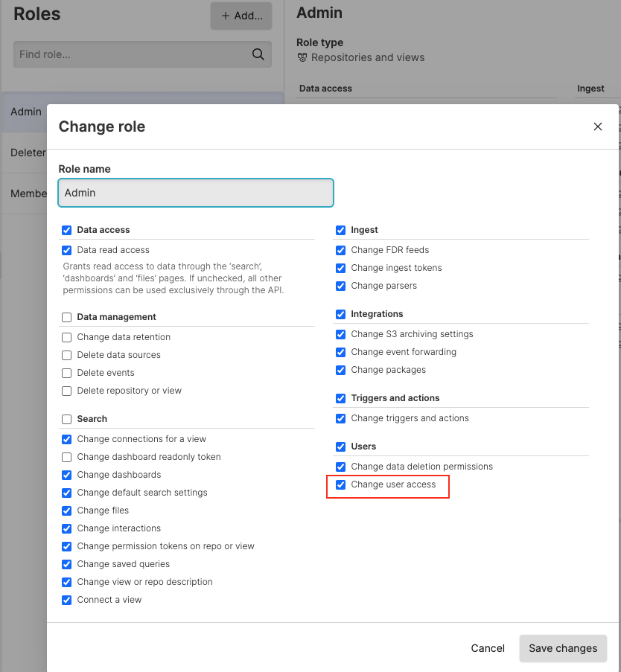Dismiss the Change role dialog with the X
Image resolution: width=621 pixels, height=672 pixels.
tap(597, 127)
